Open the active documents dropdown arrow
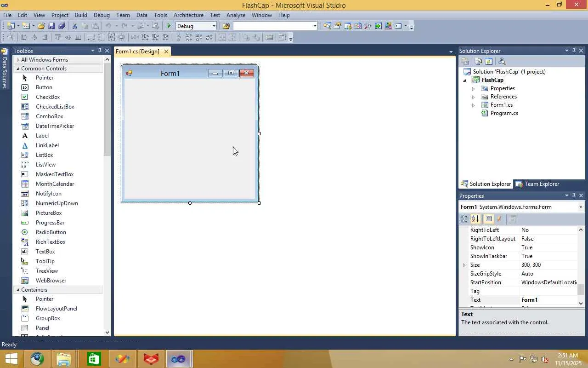 pyautogui.click(x=451, y=52)
